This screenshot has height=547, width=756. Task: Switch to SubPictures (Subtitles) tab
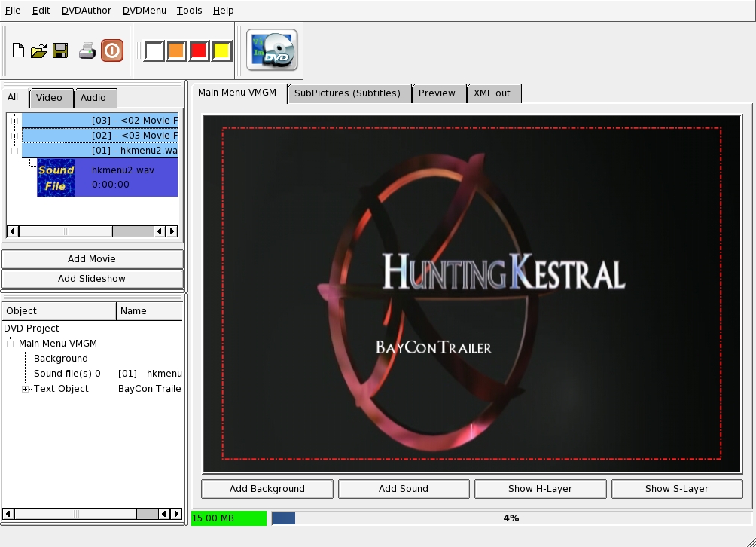click(347, 93)
